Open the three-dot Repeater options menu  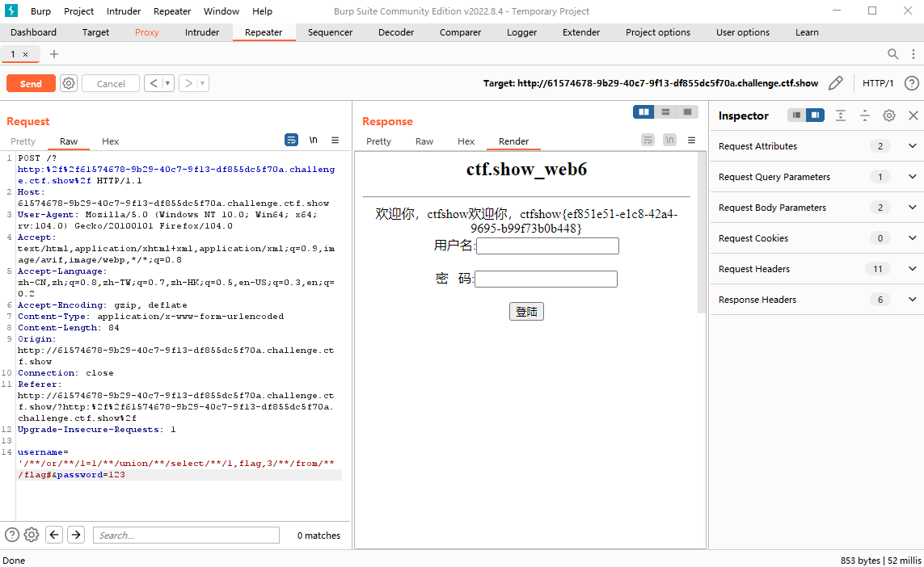coord(913,54)
